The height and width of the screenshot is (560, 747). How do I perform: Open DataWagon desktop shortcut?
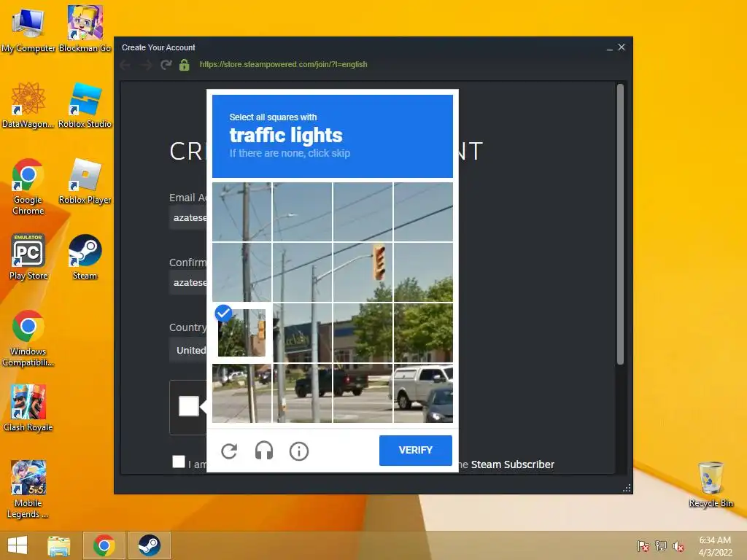coord(28,105)
